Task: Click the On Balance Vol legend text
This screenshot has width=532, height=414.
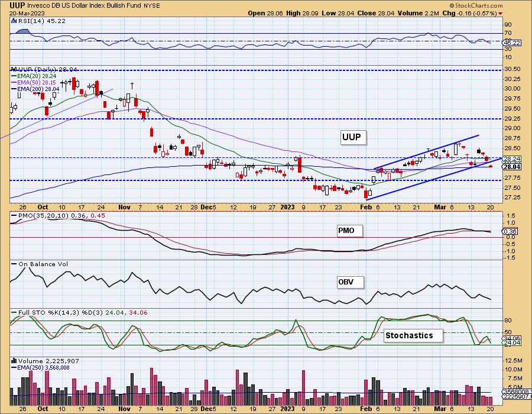Action: click(43, 264)
